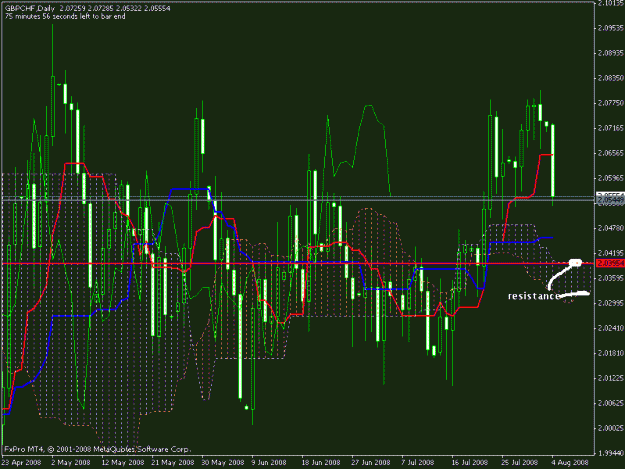Click the 2.00025 price axis label
625x469 pixels.
[611, 428]
